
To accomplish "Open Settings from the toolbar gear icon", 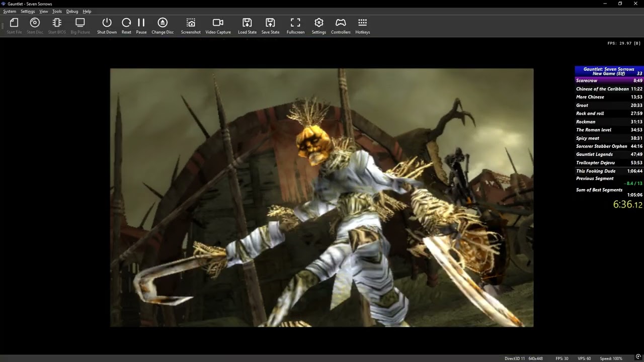I will 318,26.
